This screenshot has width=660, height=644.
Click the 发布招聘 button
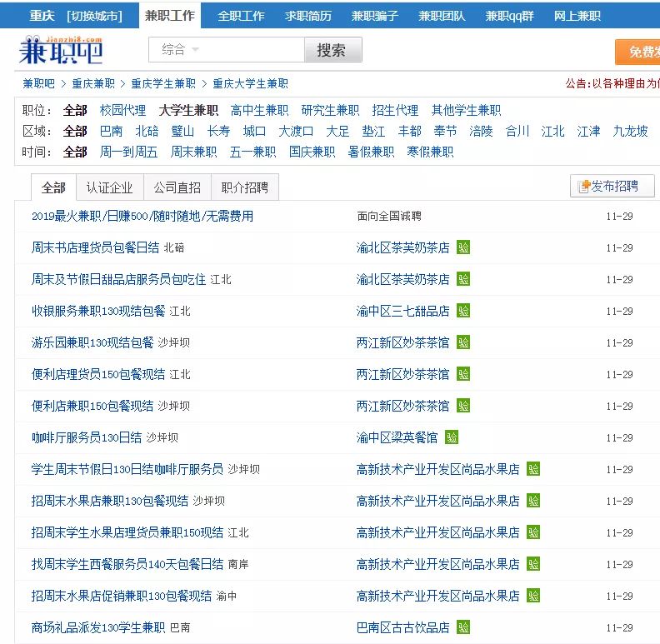[612, 186]
